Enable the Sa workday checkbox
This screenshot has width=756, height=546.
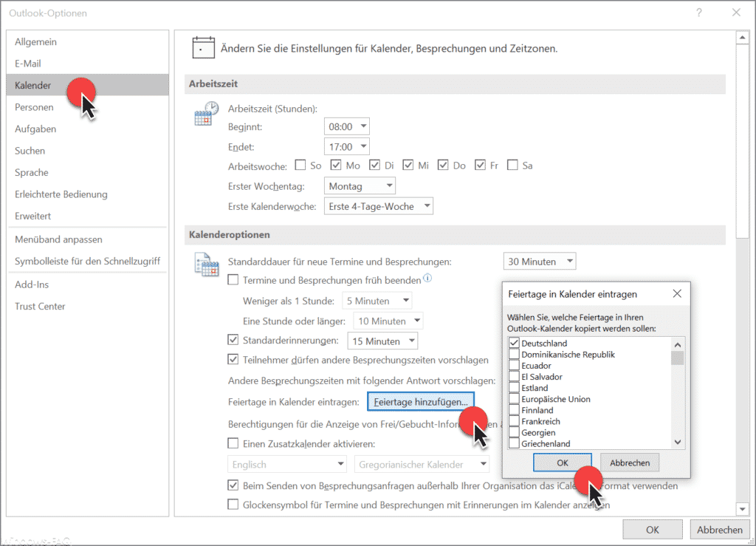pos(512,165)
